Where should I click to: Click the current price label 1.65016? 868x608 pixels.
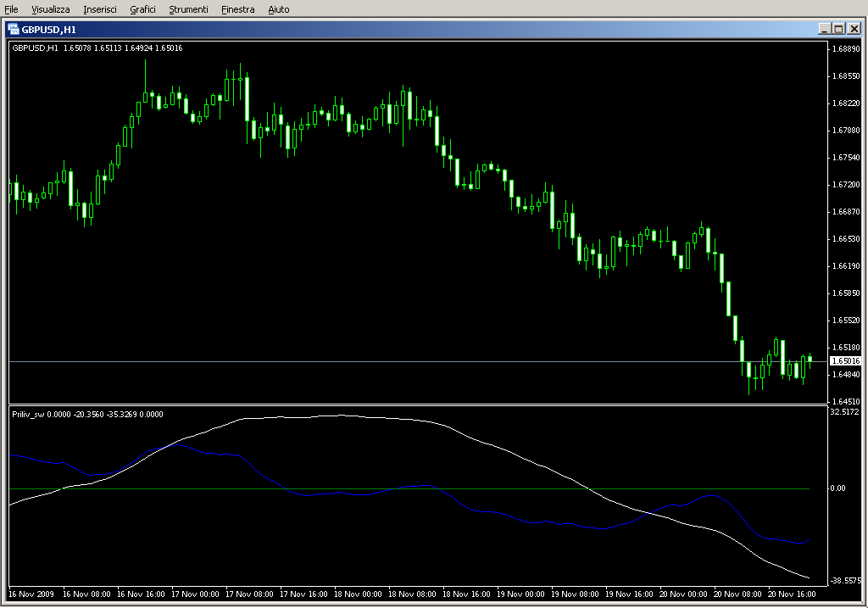pos(845,361)
